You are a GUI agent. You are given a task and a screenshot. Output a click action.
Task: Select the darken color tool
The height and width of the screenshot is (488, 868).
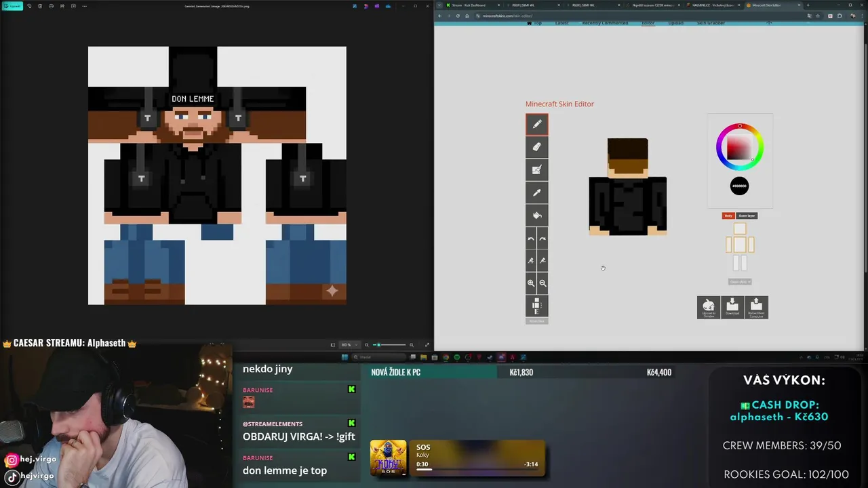(542, 261)
